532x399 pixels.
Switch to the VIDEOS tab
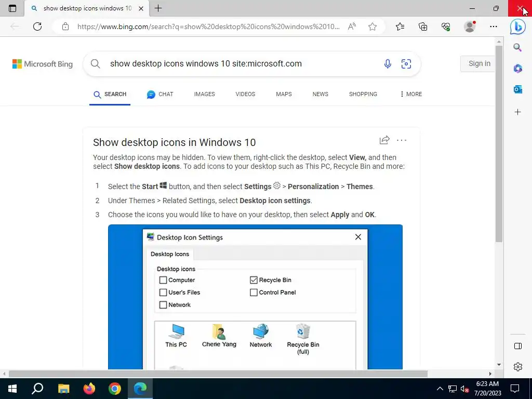pos(245,95)
